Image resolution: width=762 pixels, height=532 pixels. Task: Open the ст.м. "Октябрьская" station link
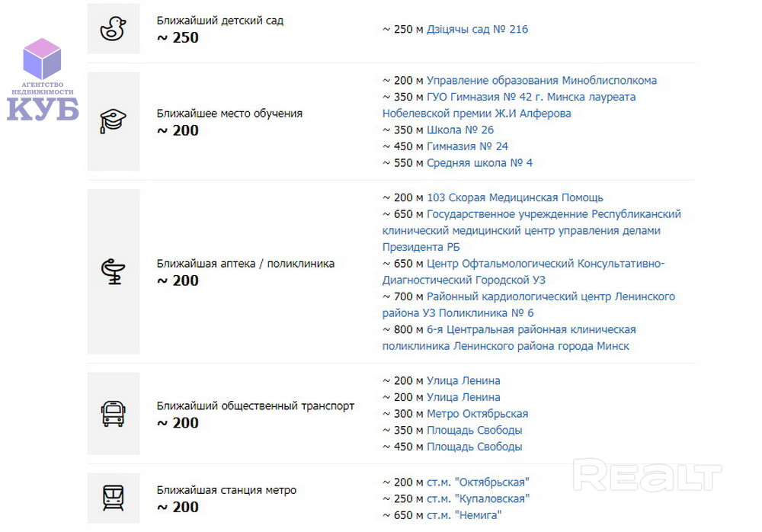478,482
